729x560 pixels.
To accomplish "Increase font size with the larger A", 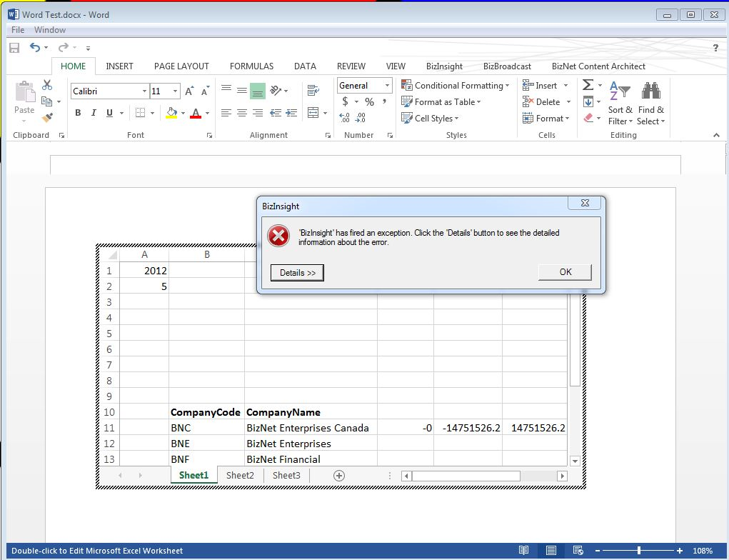I will click(x=189, y=91).
